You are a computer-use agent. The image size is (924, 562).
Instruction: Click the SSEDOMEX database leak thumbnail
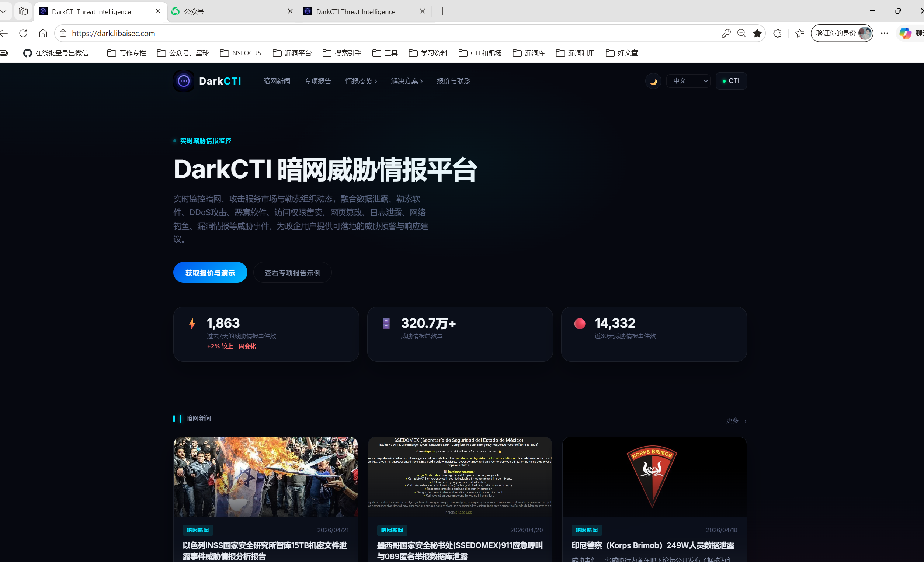coord(460,476)
